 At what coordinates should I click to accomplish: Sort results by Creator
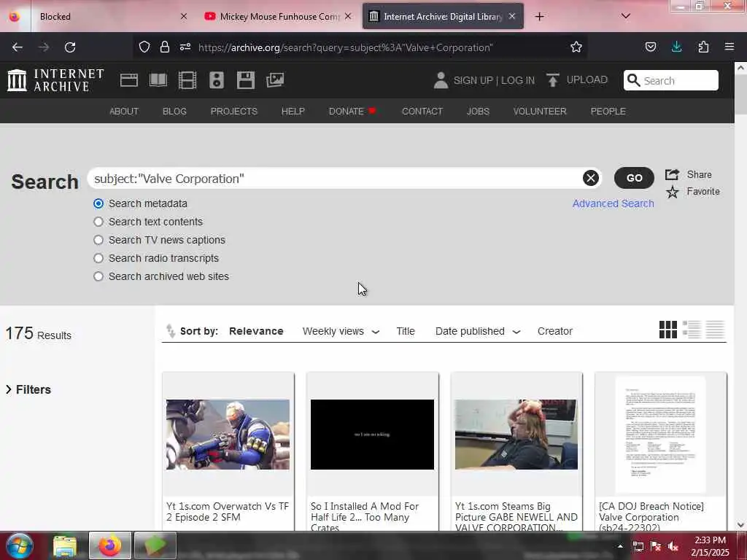coord(554,331)
